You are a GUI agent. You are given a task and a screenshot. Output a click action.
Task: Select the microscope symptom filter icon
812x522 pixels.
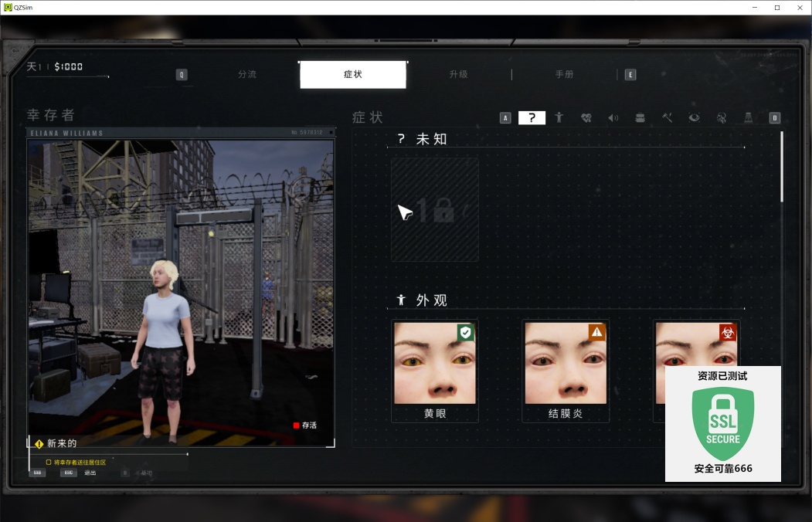click(x=748, y=118)
